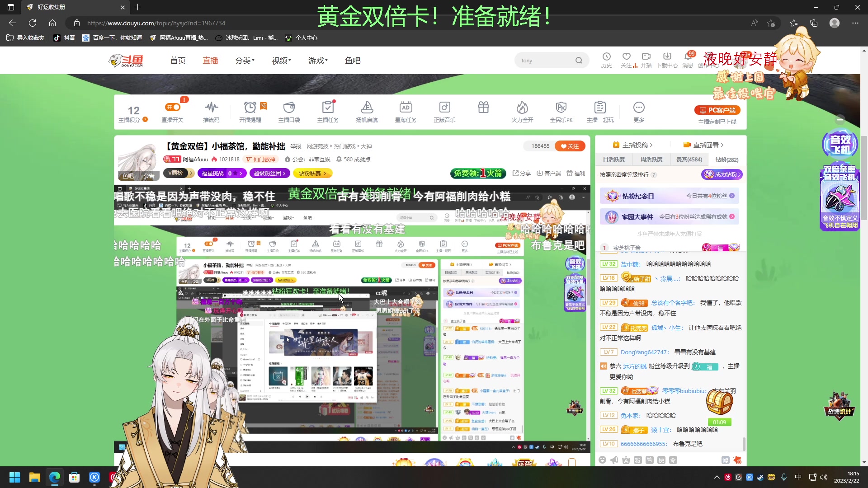Click the 关注 follow button

click(x=570, y=146)
